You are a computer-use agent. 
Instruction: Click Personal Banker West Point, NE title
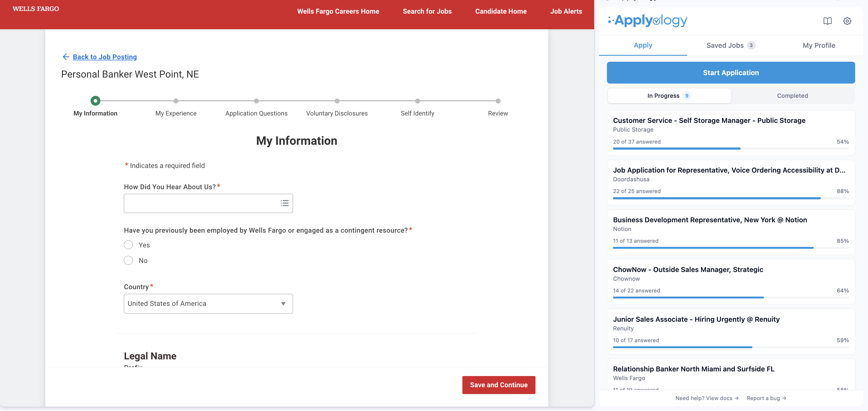(x=130, y=74)
